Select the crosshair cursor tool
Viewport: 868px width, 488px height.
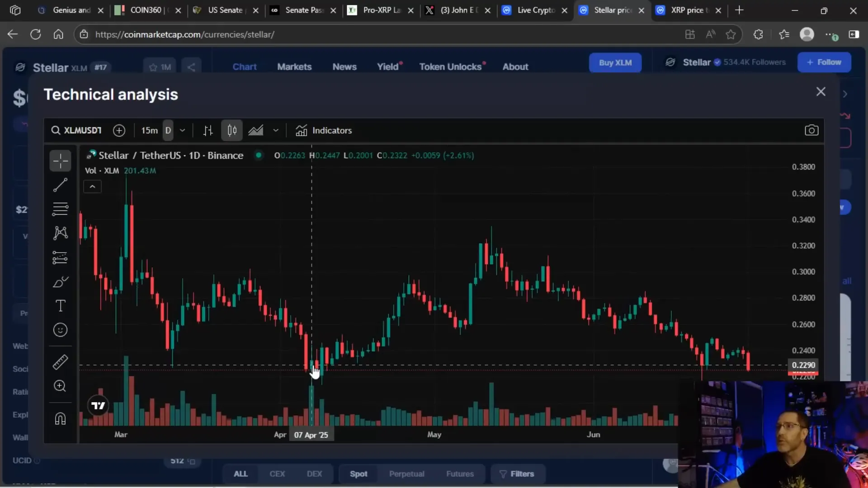60,161
